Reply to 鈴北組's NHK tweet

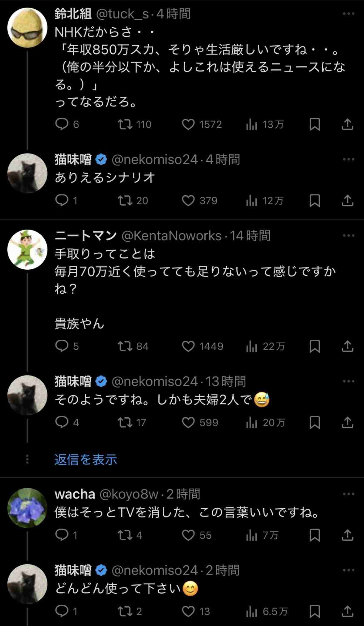[x=62, y=124]
